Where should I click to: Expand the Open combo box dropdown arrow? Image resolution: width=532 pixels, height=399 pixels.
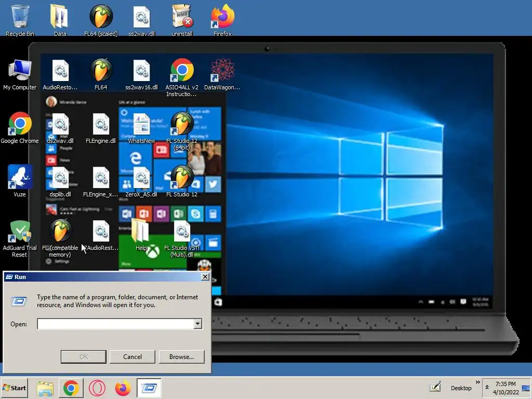pyautogui.click(x=198, y=324)
